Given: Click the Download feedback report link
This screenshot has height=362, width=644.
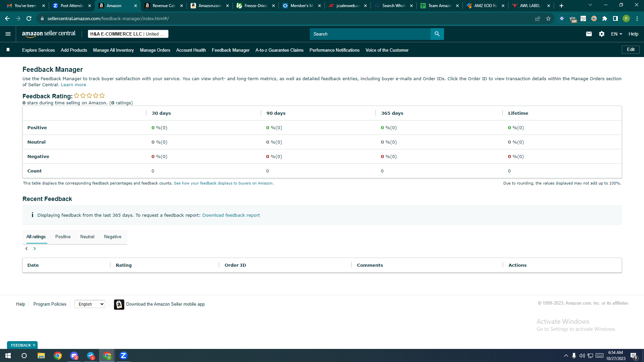Looking at the screenshot, I should 231,215.
